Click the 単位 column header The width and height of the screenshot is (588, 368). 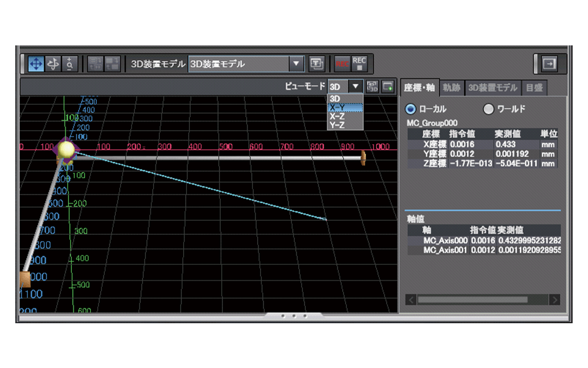coord(549,134)
